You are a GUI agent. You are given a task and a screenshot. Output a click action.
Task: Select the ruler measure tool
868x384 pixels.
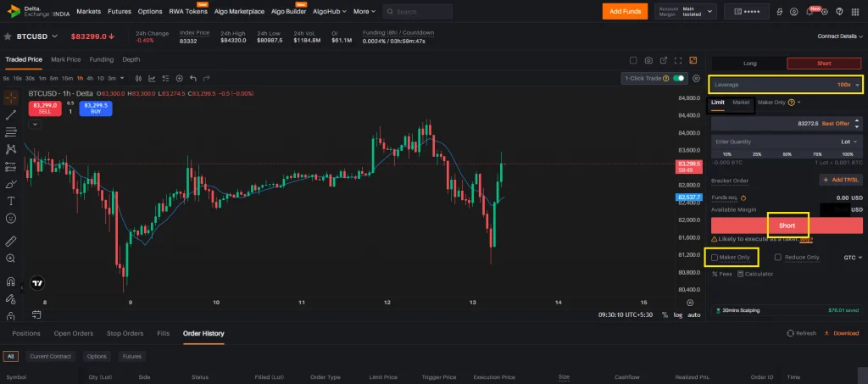click(x=11, y=242)
